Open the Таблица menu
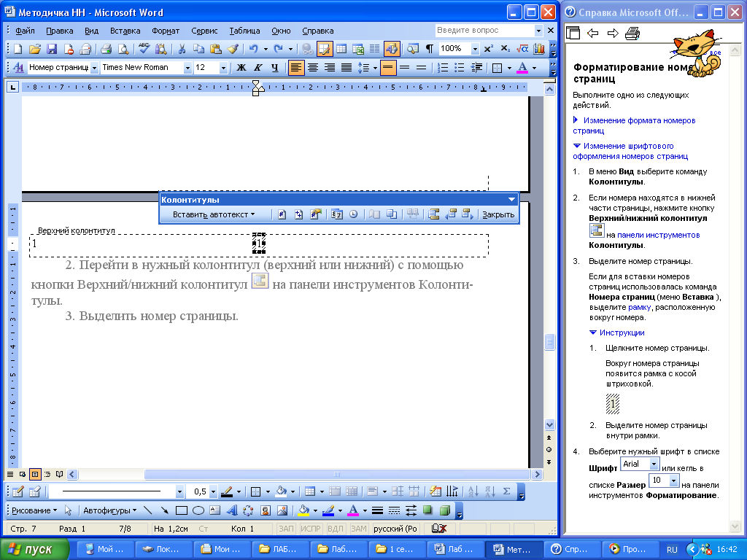Viewport: 747px width, 560px height. click(x=244, y=31)
